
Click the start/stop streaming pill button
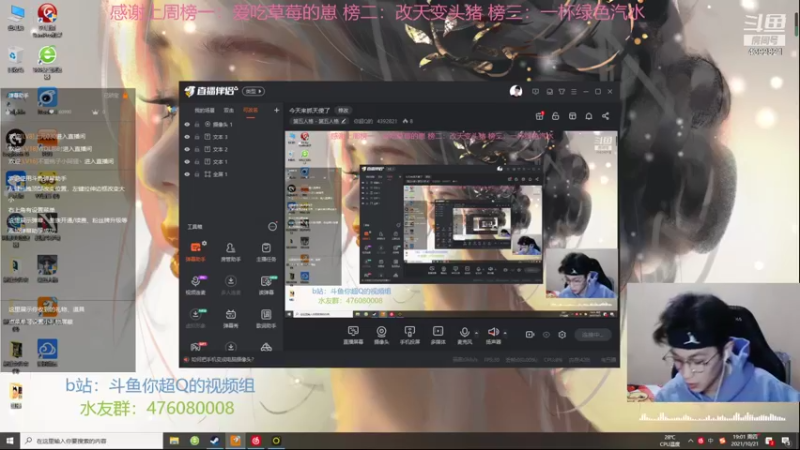click(593, 335)
